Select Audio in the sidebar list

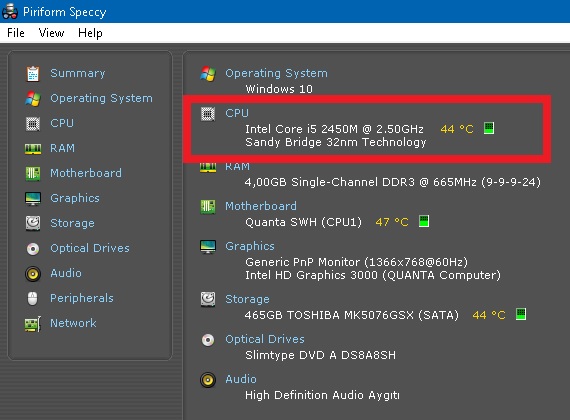[x=66, y=273]
